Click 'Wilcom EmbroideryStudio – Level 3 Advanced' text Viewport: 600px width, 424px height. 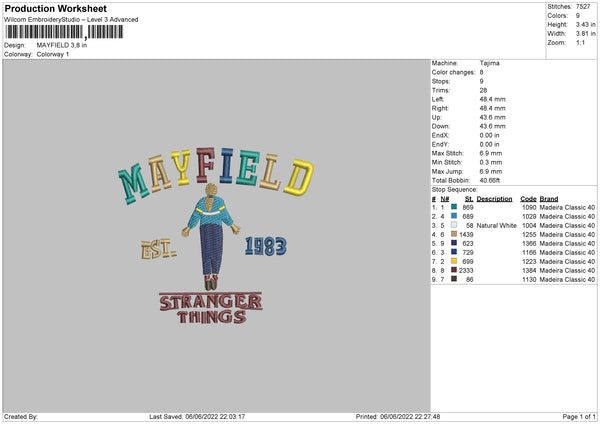click(71, 20)
